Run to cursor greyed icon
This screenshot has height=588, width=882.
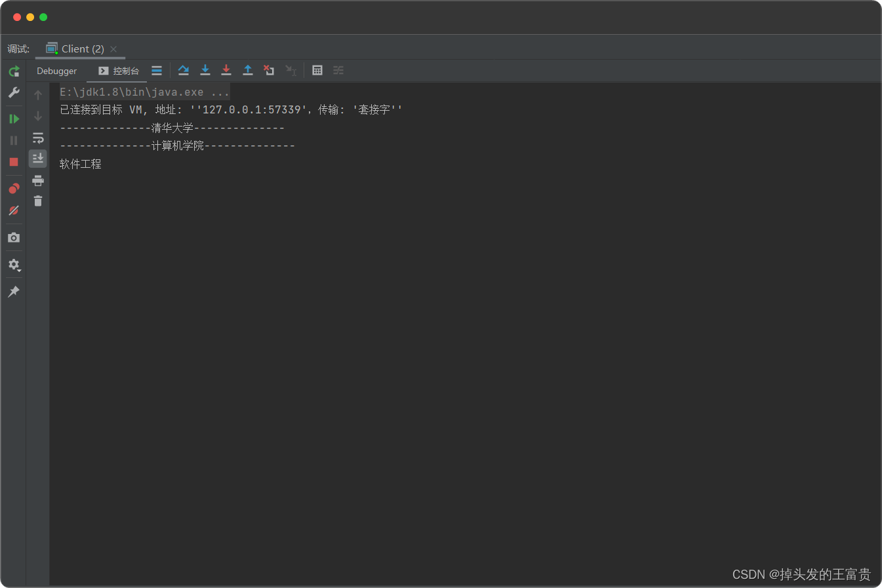pyautogui.click(x=291, y=70)
